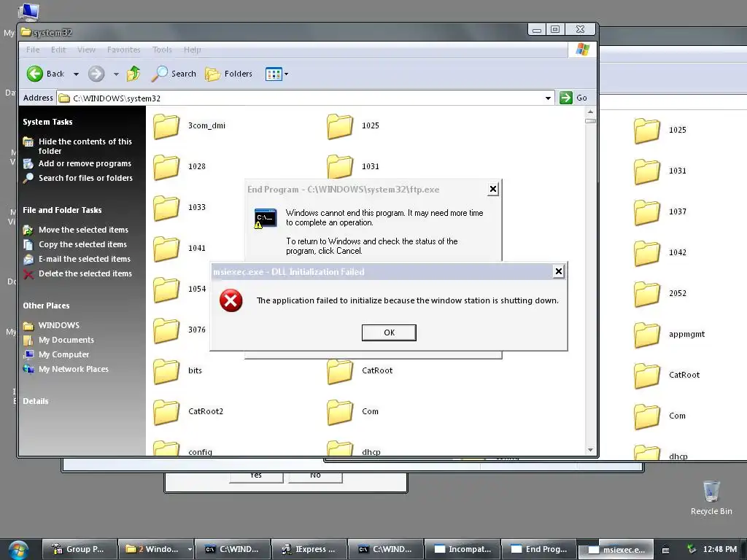The image size is (747, 560).
Task: Open the Tools menu
Action: pos(162,50)
